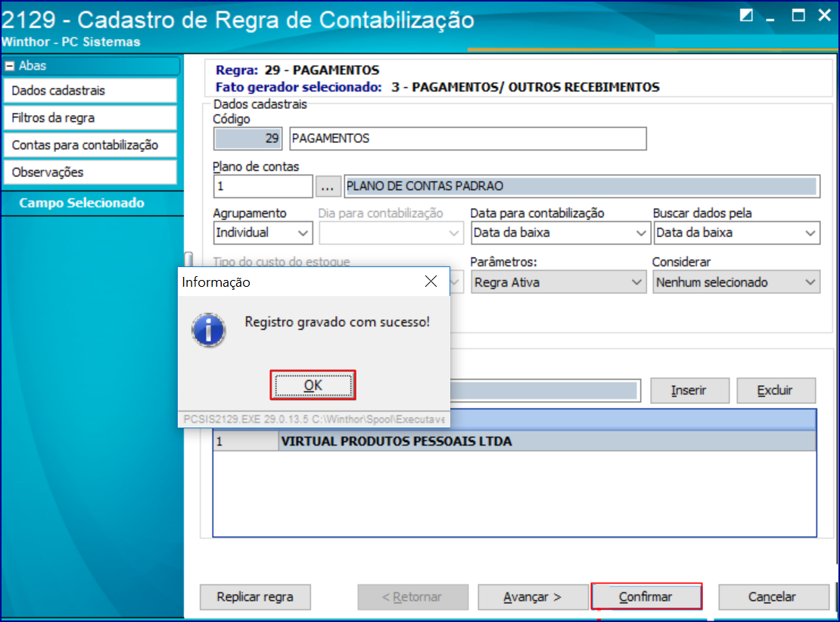840x622 pixels.
Task: Close the Cadastro de Regra window
Action: (x=824, y=15)
